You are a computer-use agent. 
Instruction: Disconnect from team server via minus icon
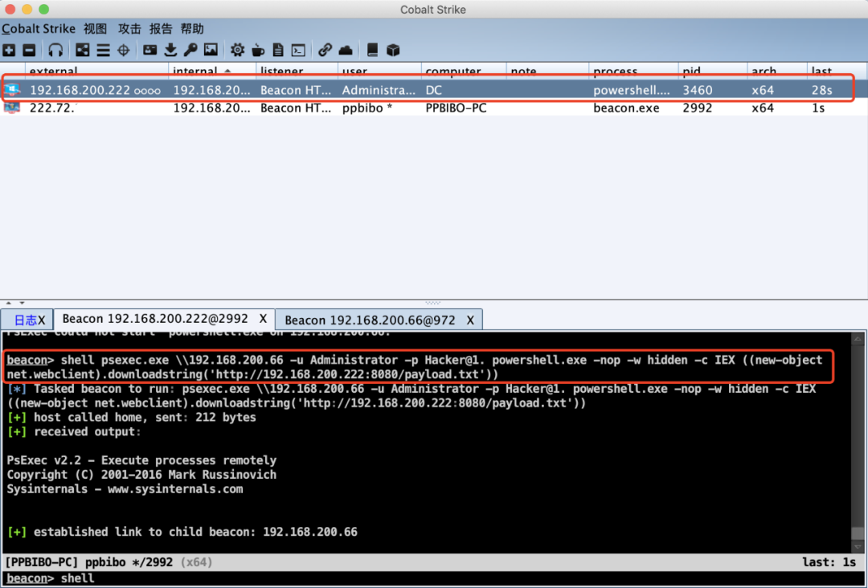pos(30,51)
